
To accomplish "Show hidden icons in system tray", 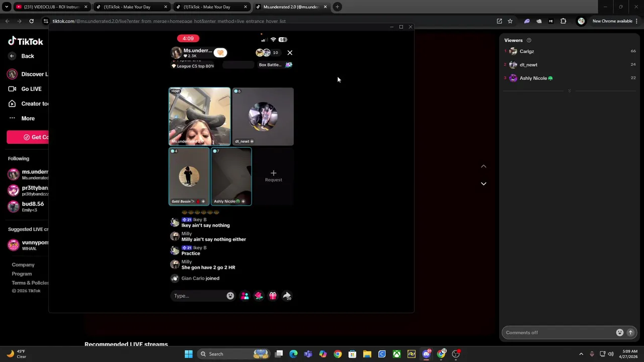I will pos(581,354).
